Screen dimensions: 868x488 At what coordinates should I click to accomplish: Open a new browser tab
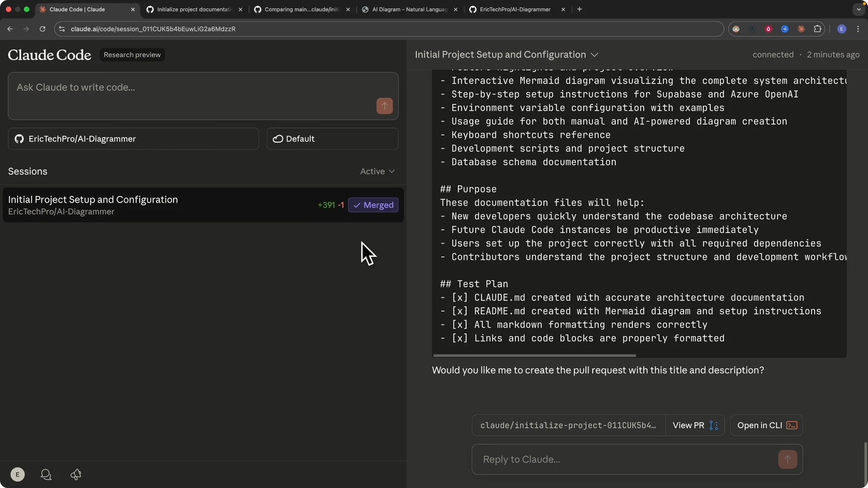(580, 9)
